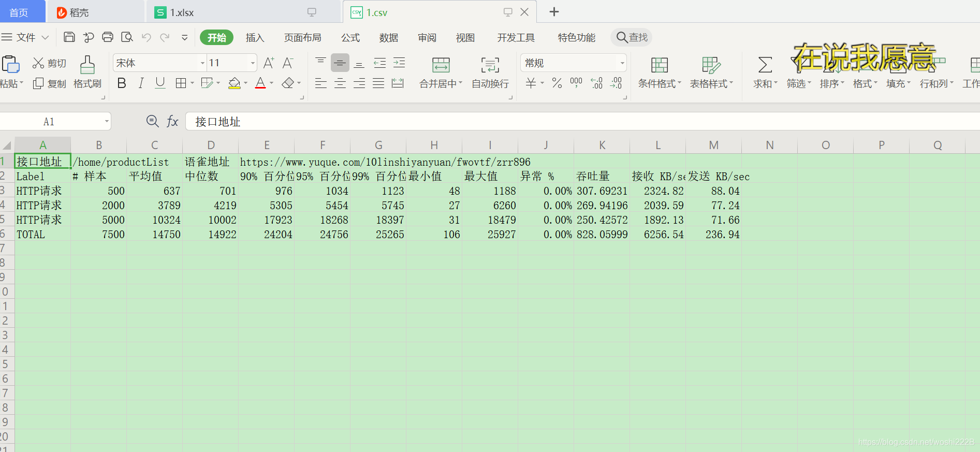Click the percent style icon
Image resolution: width=980 pixels, height=452 pixels.
[x=557, y=83]
